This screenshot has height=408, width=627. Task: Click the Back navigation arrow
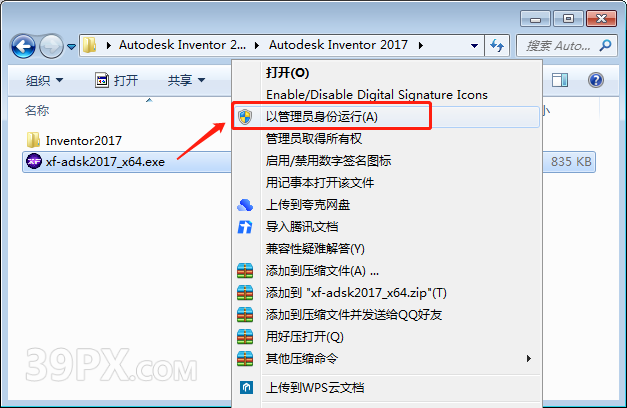pyautogui.click(x=23, y=46)
